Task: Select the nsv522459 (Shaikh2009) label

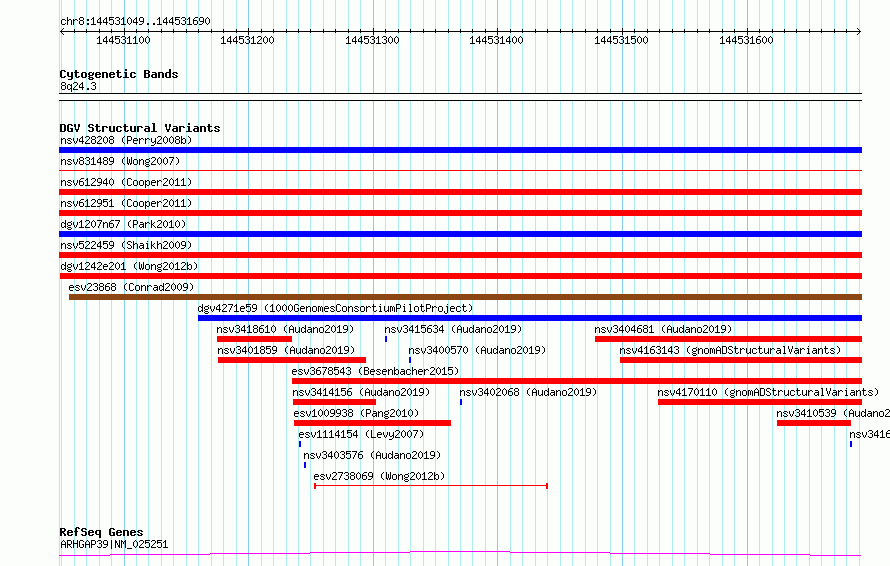Action: (x=126, y=245)
